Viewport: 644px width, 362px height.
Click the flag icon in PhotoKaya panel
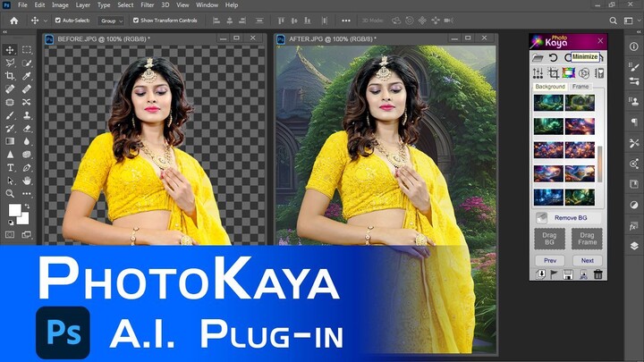554,274
